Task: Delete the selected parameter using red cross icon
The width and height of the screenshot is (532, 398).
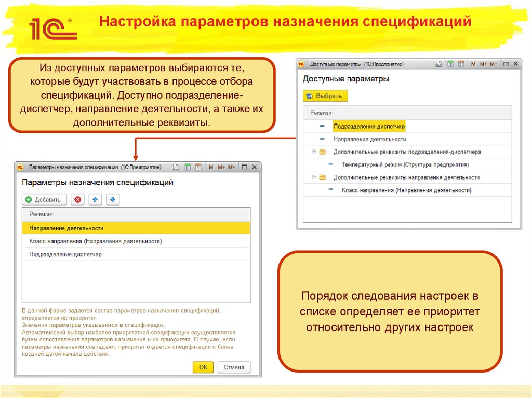Action: click(x=77, y=199)
